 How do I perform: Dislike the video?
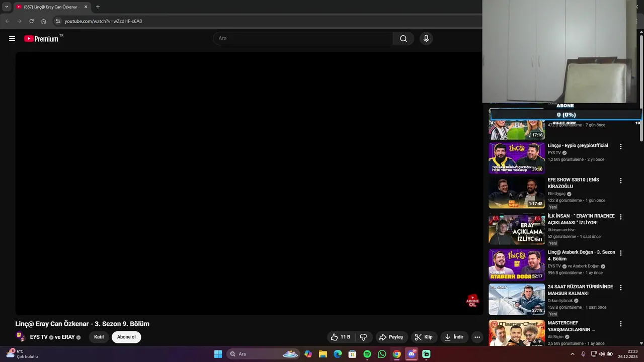(x=363, y=337)
